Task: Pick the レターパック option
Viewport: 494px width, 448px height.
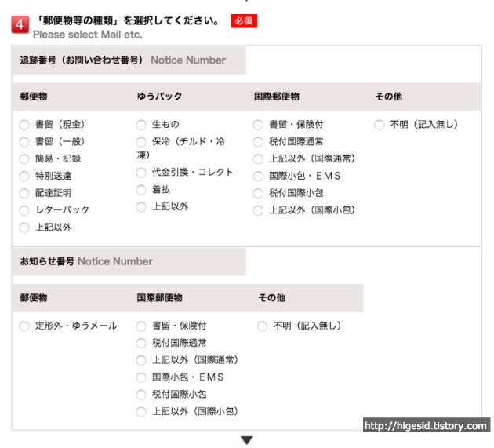Action: [24, 210]
